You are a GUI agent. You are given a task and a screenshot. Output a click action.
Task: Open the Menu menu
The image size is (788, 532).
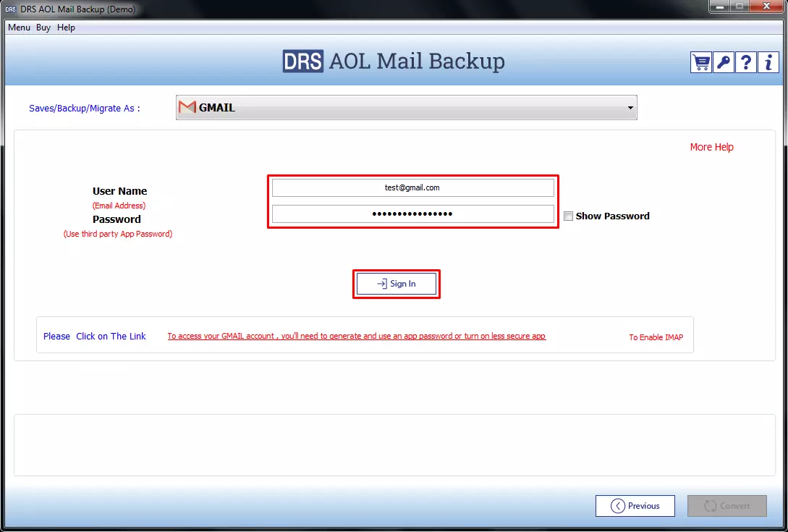19,28
